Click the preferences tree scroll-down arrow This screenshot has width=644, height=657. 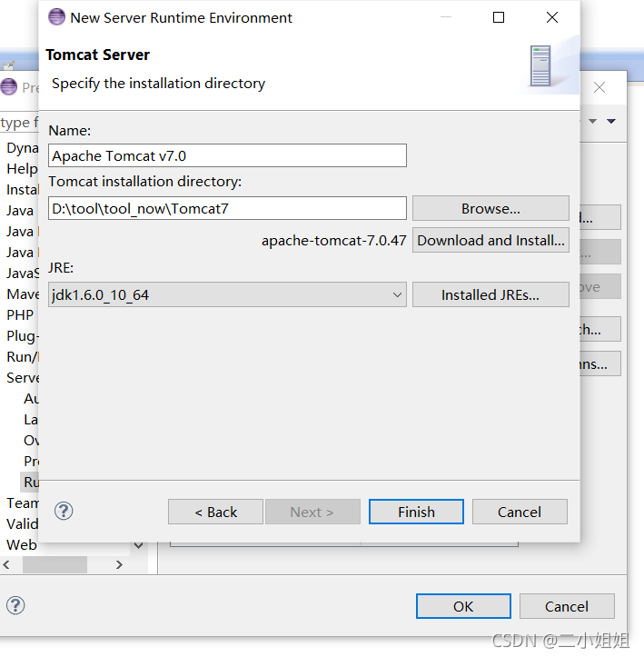138,545
